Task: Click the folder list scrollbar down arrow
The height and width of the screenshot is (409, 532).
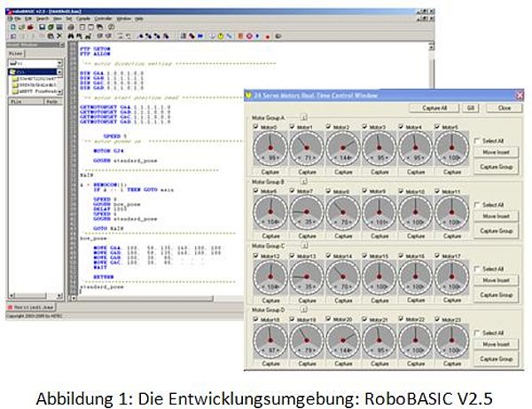Action: coord(59,91)
